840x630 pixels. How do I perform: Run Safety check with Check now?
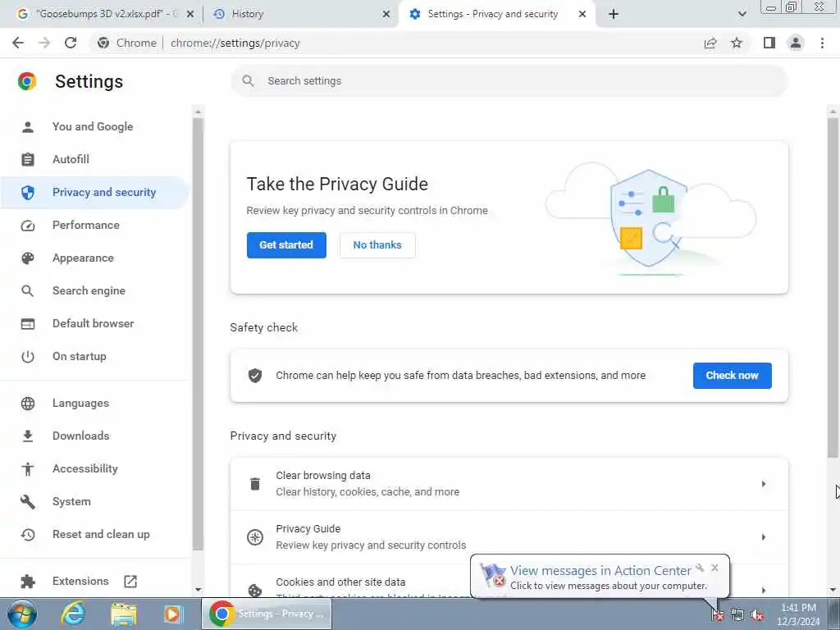click(x=732, y=376)
